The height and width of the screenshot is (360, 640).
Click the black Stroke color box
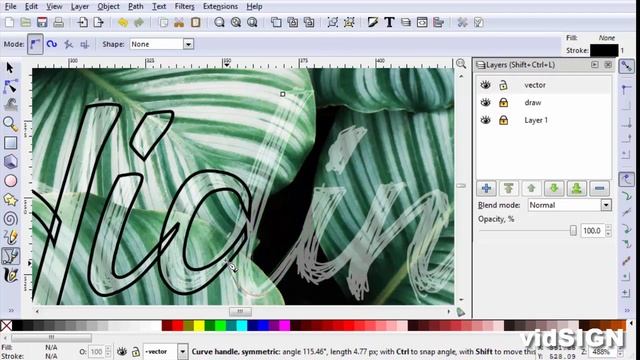604,51
